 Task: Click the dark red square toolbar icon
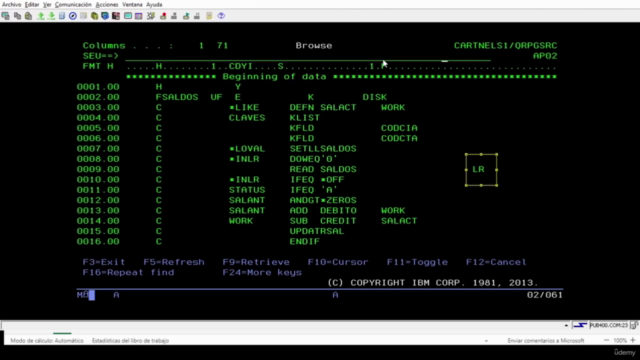point(116,16)
